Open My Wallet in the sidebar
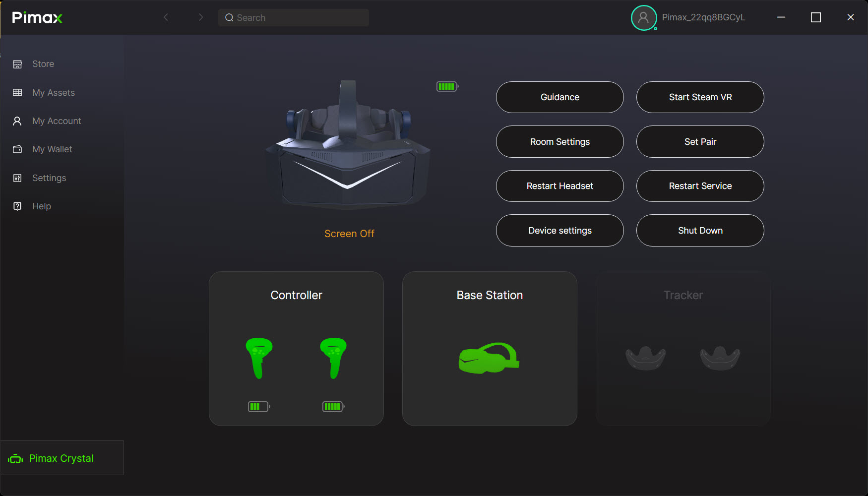 tap(52, 149)
